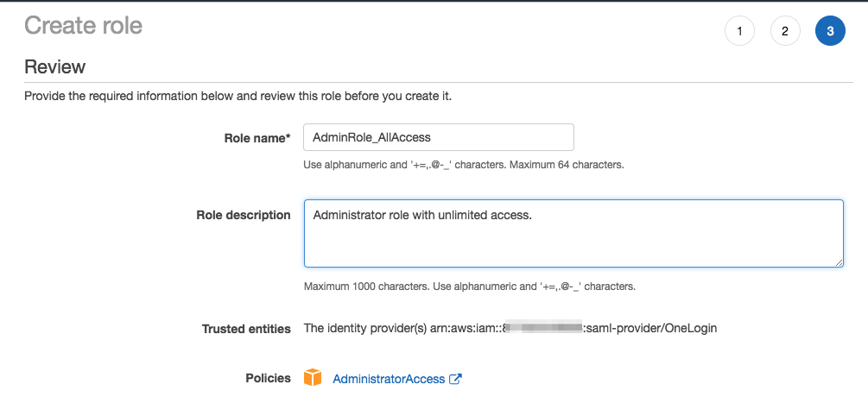The height and width of the screenshot is (416, 868).
Task: Click the Role name input field
Action: pos(439,137)
